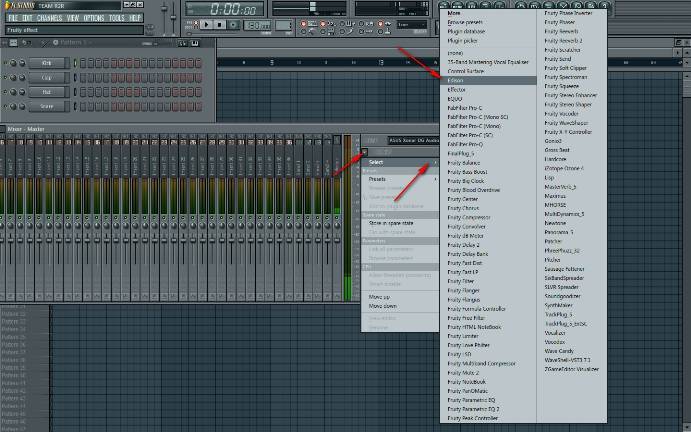
Task: Toggle last step of Kick row
Action: click(x=198, y=63)
